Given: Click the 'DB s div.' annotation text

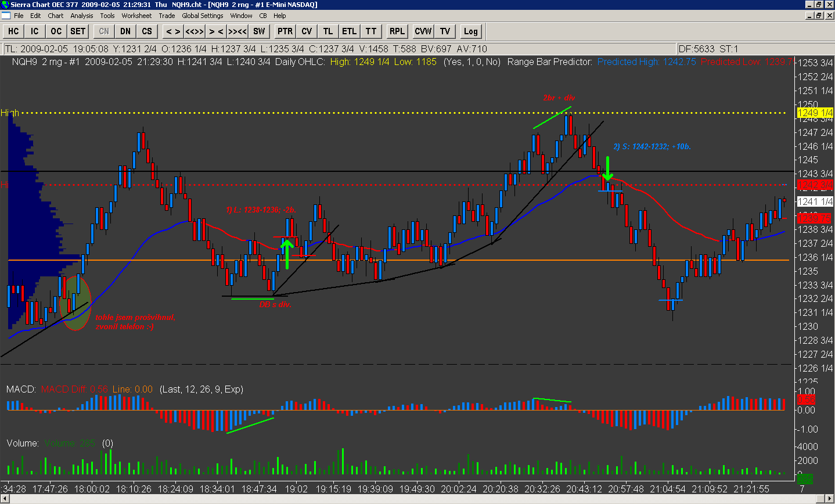Looking at the screenshot, I should (x=275, y=304).
